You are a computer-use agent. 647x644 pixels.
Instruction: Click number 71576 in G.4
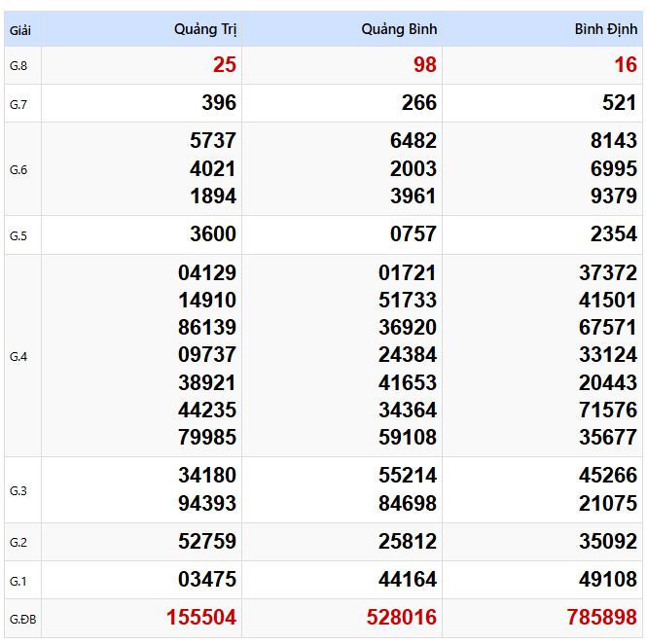pyautogui.click(x=608, y=410)
